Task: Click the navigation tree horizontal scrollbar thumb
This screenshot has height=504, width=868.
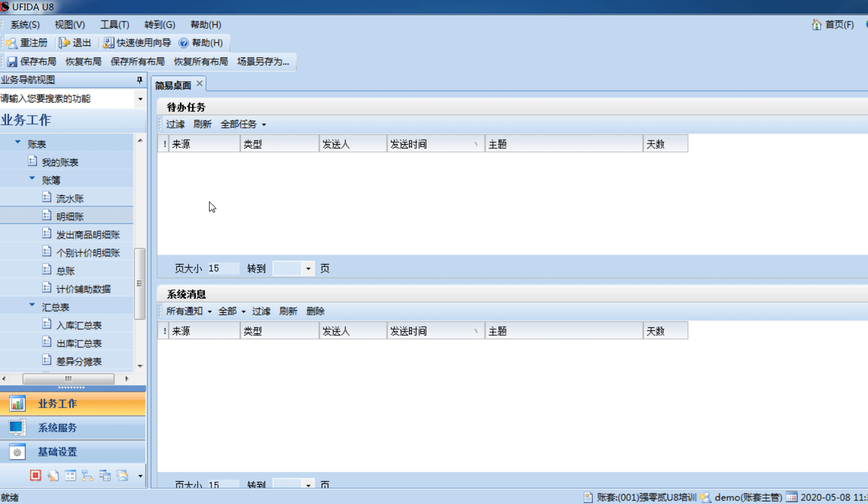Action: [68, 379]
